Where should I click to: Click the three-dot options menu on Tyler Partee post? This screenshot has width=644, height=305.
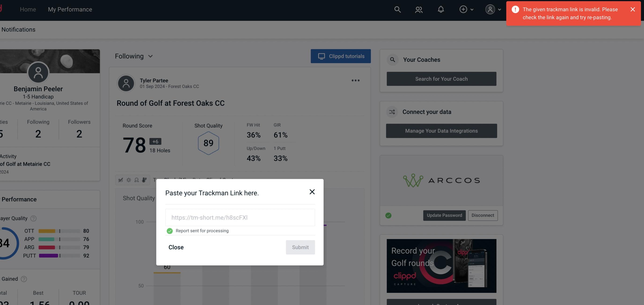356,81
